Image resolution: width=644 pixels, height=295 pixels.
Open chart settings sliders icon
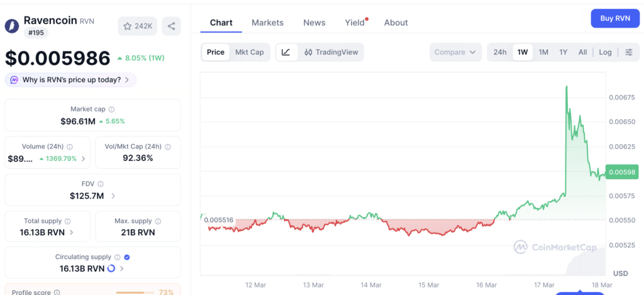(629, 52)
